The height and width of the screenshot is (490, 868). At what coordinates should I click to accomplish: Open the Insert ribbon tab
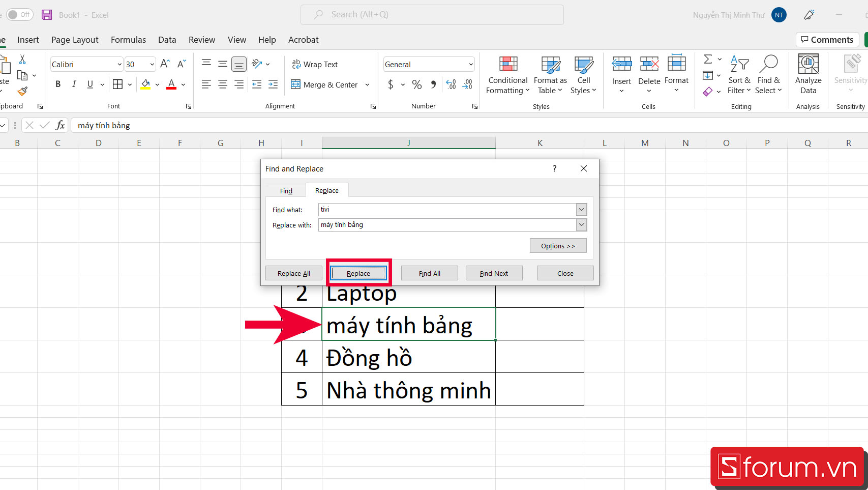[28, 40]
